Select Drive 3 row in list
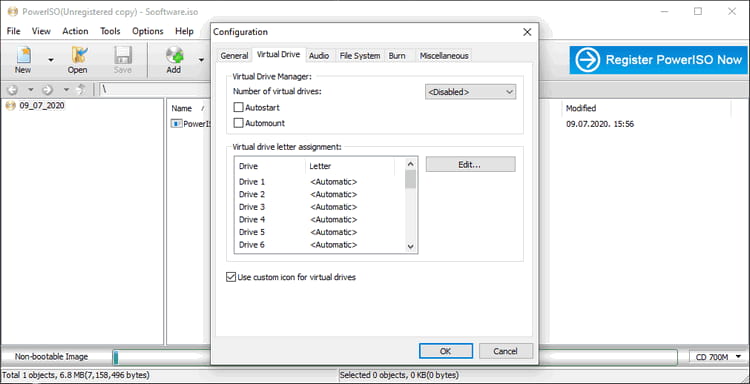The width and height of the screenshot is (750, 384). click(320, 207)
